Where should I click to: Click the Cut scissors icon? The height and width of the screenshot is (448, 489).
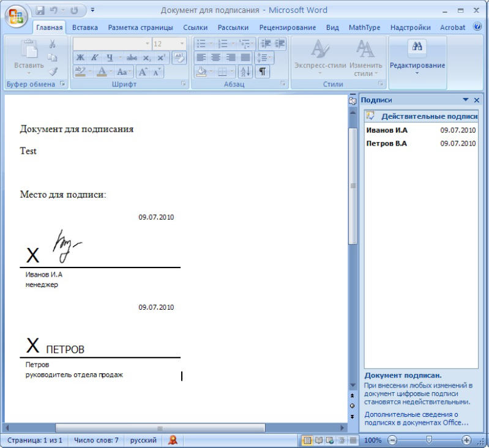tap(53, 43)
